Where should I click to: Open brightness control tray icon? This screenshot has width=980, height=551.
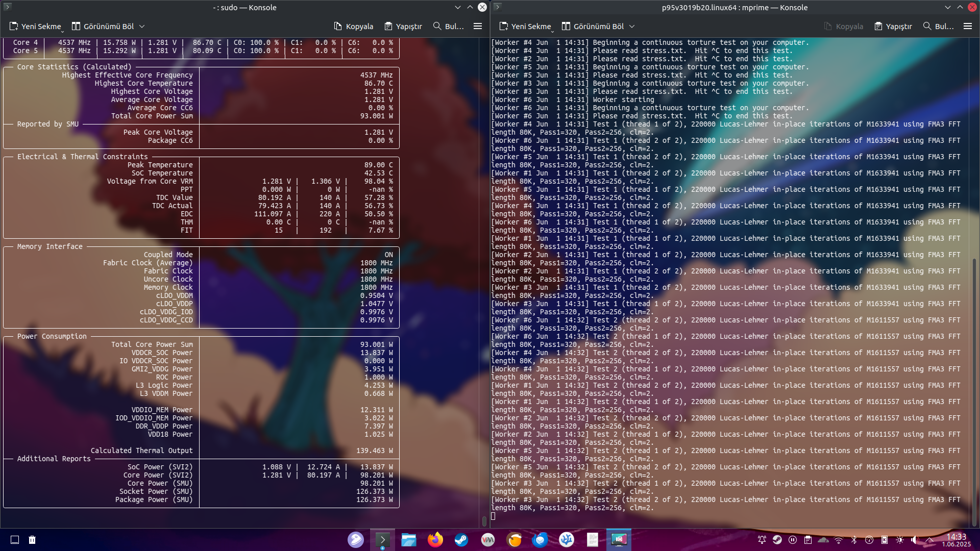900,540
